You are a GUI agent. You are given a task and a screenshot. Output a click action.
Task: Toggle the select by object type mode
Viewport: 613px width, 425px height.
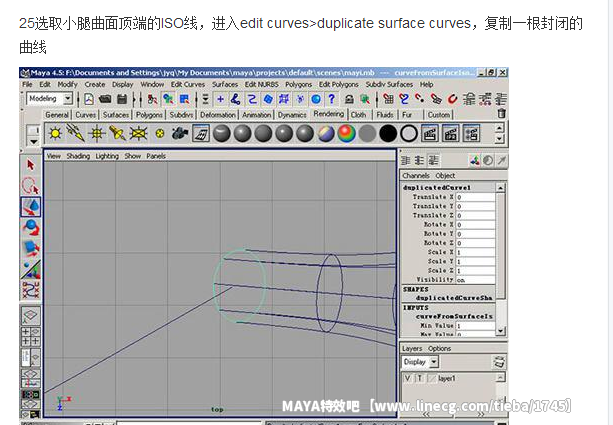tap(168, 99)
